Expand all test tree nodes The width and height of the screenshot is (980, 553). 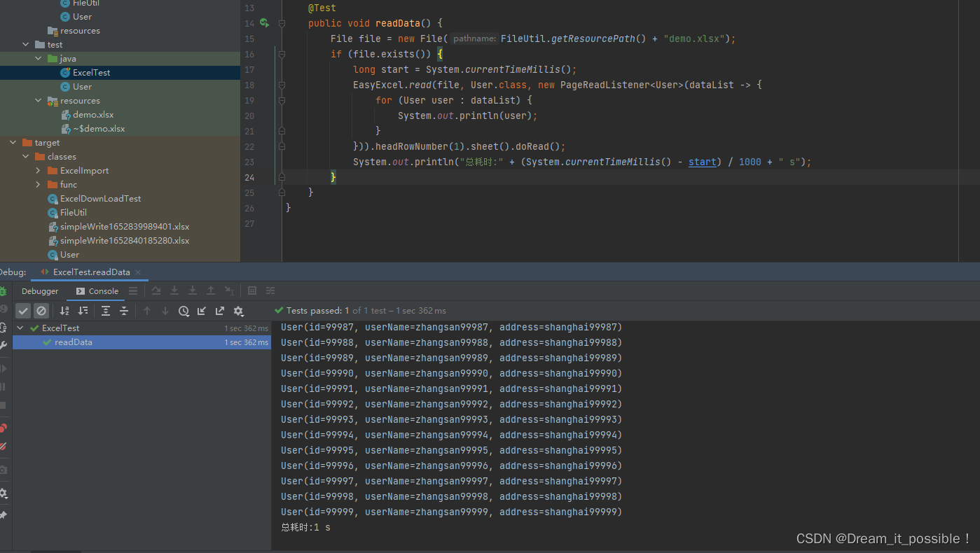(x=106, y=311)
